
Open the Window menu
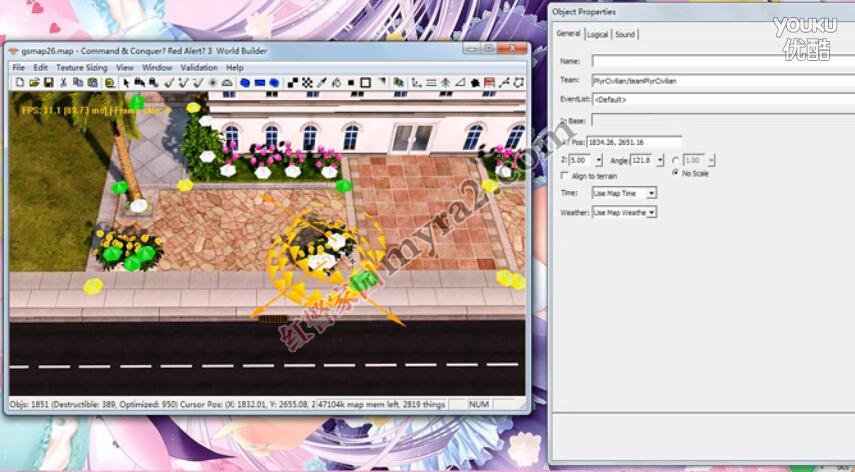157,68
